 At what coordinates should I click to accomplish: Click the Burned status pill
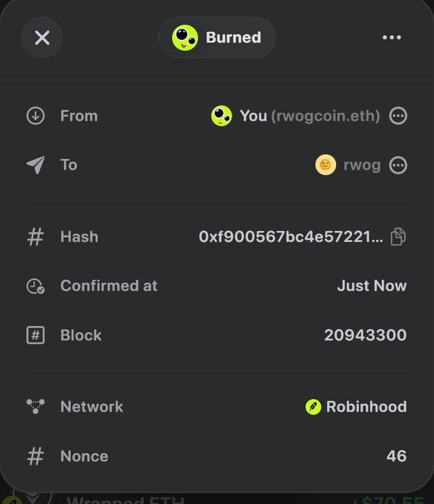217,37
